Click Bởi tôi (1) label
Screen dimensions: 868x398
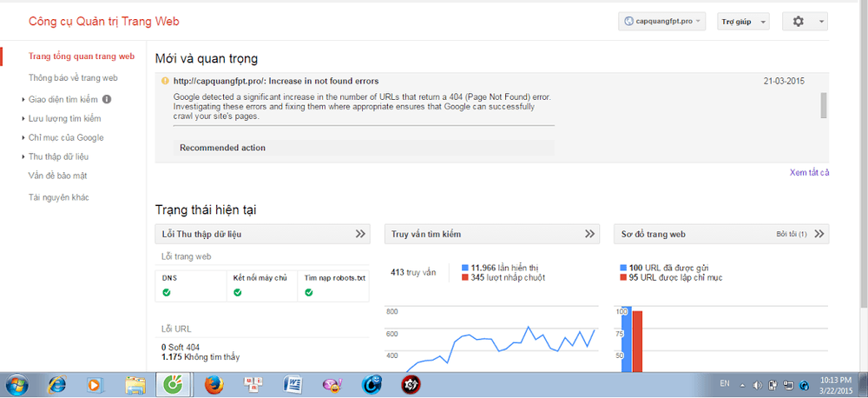point(792,235)
